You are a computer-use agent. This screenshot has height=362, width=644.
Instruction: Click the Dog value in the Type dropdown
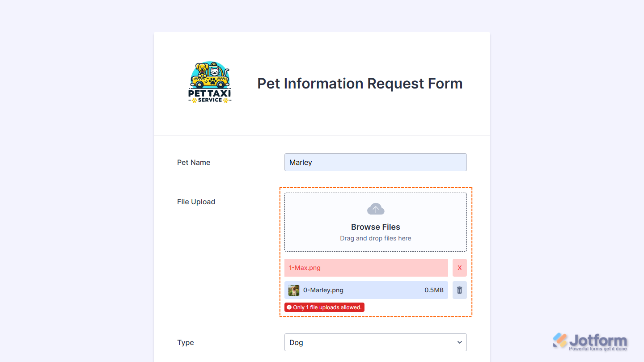point(296,342)
